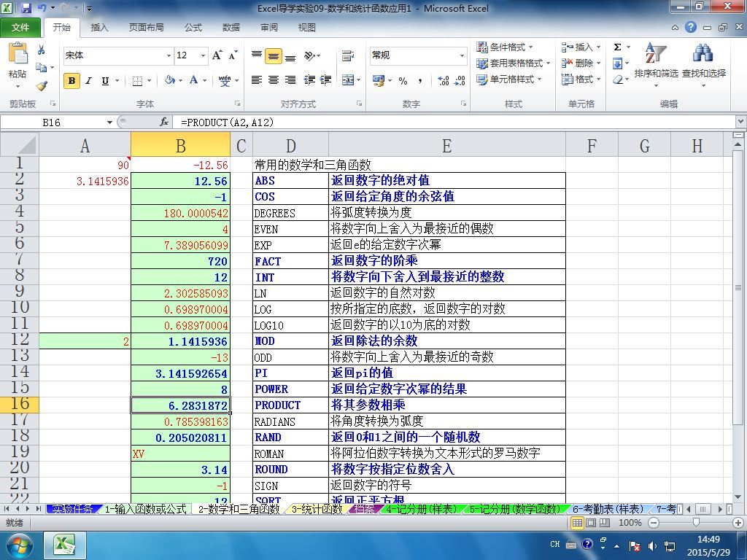
Task: Open the 3-统计函数 sheet tab
Action: (x=317, y=509)
